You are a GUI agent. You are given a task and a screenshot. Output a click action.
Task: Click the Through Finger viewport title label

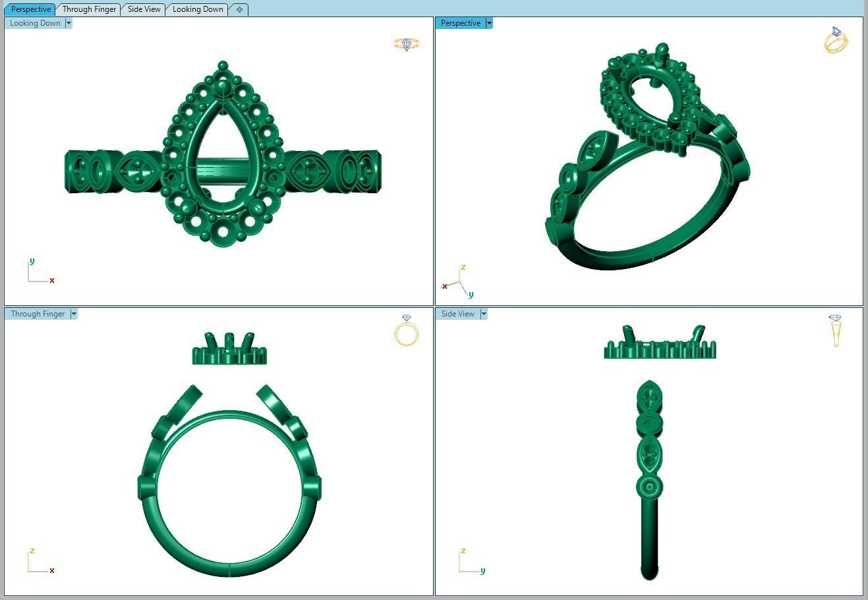(38, 314)
